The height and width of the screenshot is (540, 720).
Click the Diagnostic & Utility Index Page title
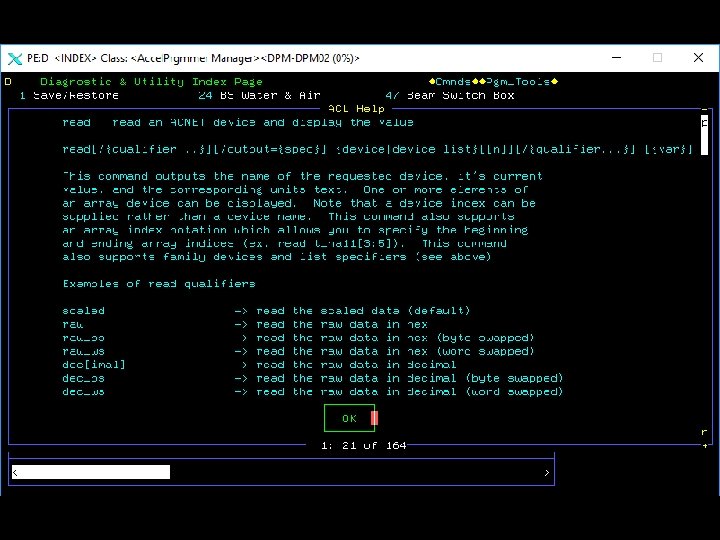coord(151,82)
